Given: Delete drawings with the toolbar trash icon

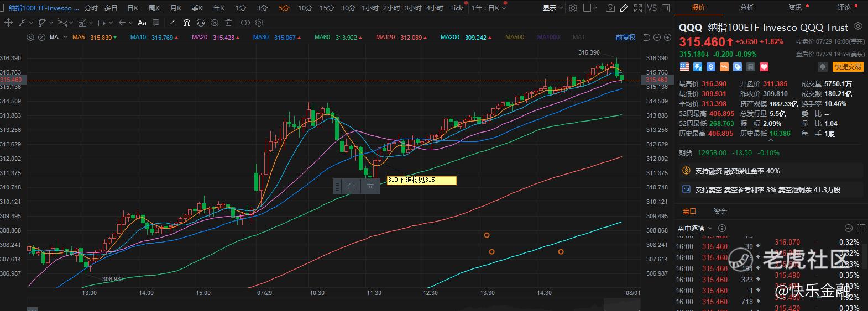Looking at the screenshot, I should click(x=228, y=23).
